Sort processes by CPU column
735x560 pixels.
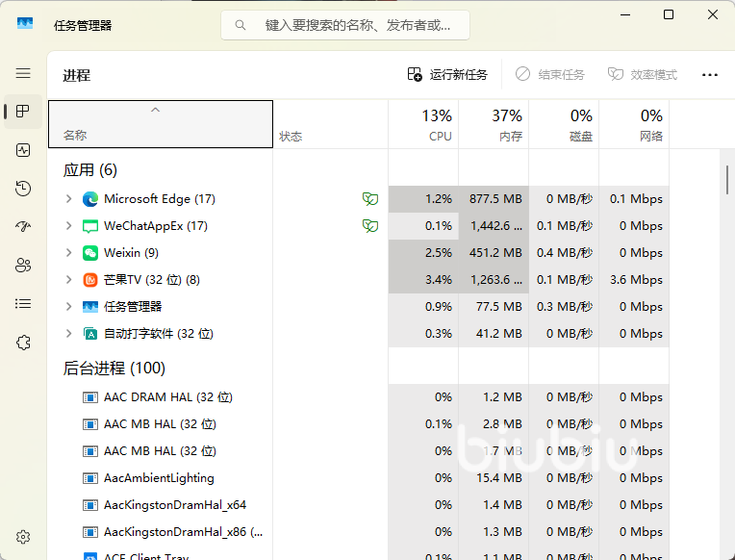tap(423, 125)
